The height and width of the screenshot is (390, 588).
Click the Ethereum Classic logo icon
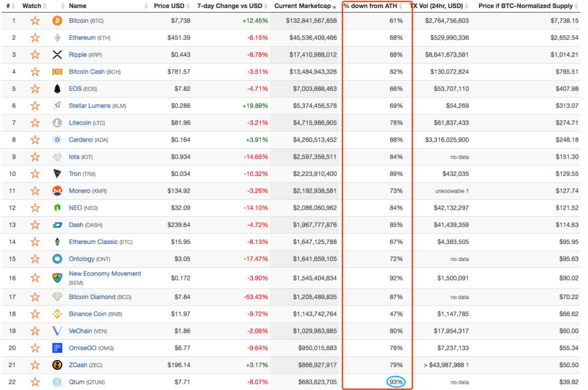57,242
